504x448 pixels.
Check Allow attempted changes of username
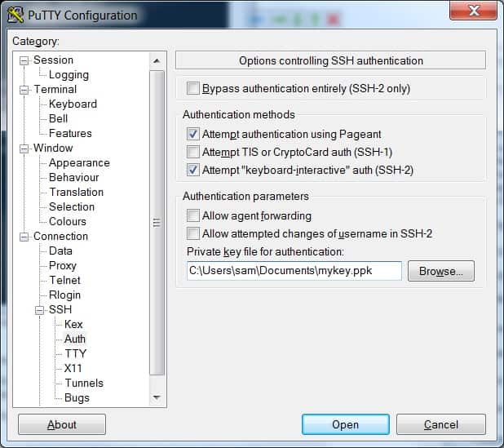coord(192,233)
